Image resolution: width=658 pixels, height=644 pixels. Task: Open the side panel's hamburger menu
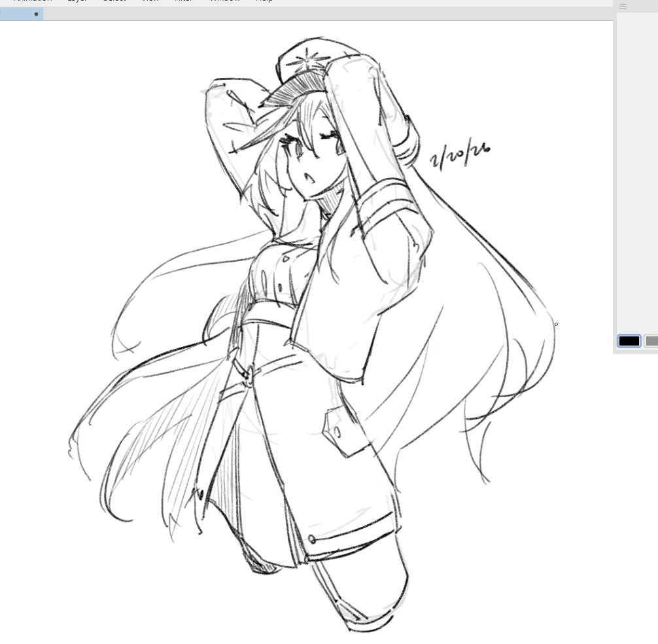coord(623,7)
